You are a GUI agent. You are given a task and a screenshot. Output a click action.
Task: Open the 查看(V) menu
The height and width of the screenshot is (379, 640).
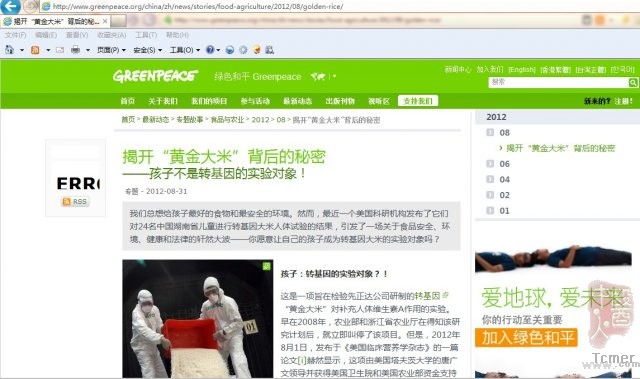coord(77,35)
